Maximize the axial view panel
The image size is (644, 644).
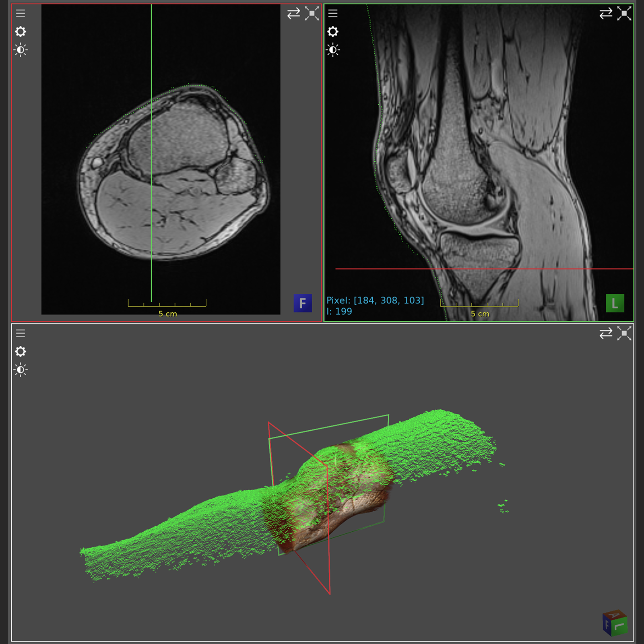click(x=312, y=13)
